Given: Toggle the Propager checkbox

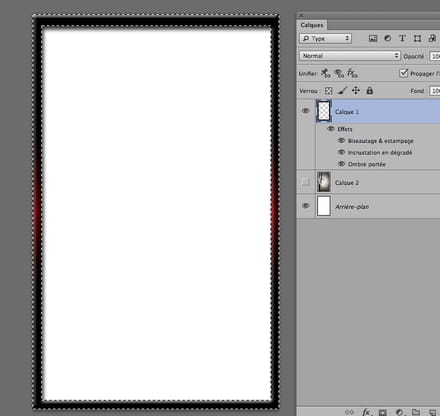Looking at the screenshot, I should click(x=403, y=73).
